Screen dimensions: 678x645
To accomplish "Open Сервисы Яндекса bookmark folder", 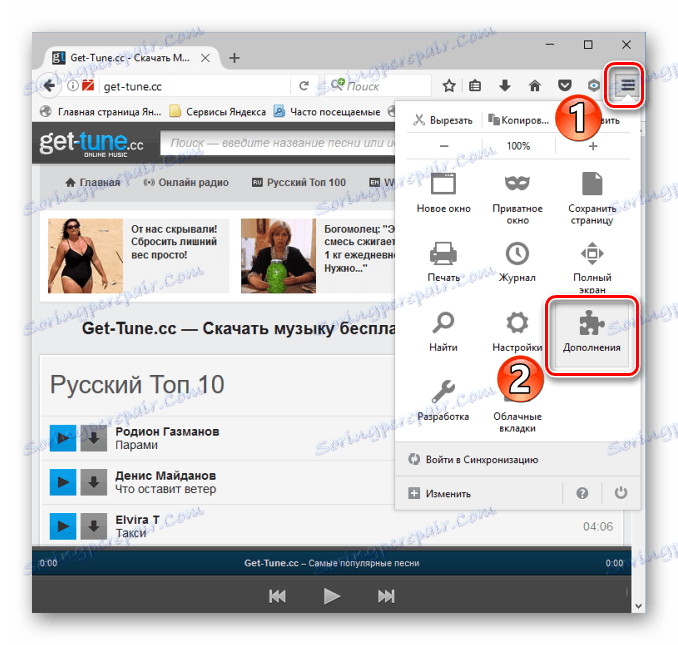I will point(218,112).
